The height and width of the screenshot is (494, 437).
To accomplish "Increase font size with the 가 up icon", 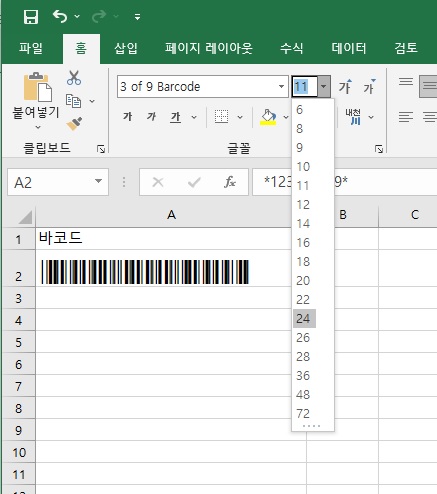I will [x=345, y=87].
